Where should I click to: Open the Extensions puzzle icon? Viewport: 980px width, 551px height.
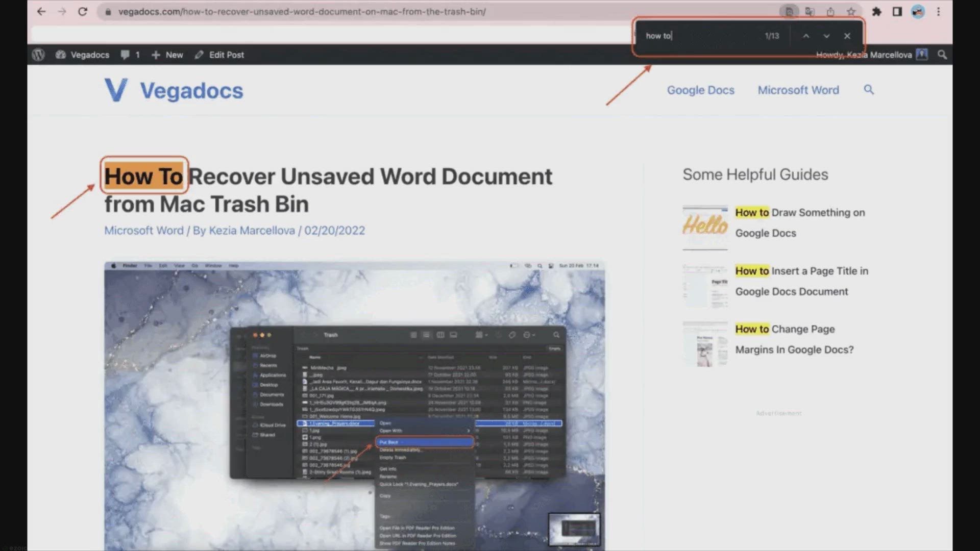click(x=876, y=11)
